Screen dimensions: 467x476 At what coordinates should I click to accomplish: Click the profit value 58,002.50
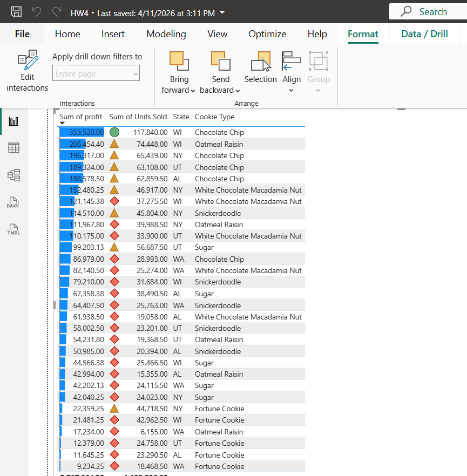click(x=89, y=328)
